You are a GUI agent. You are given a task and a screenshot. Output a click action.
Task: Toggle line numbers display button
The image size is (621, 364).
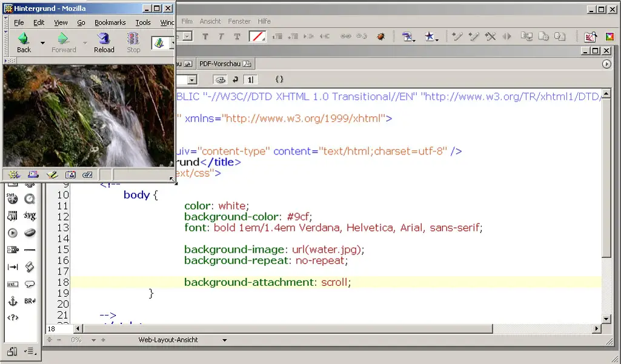click(250, 80)
